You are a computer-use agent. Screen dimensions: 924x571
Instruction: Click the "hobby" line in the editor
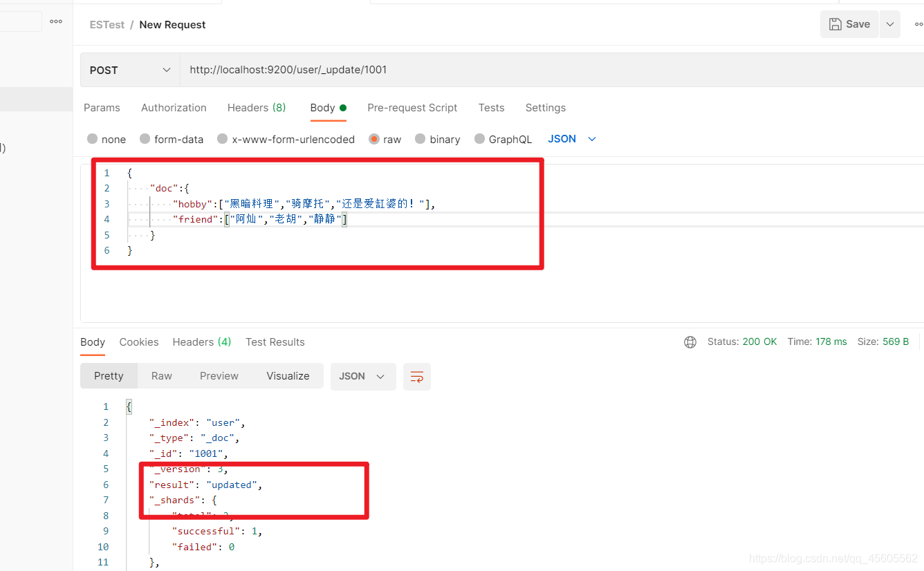[x=304, y=204]
